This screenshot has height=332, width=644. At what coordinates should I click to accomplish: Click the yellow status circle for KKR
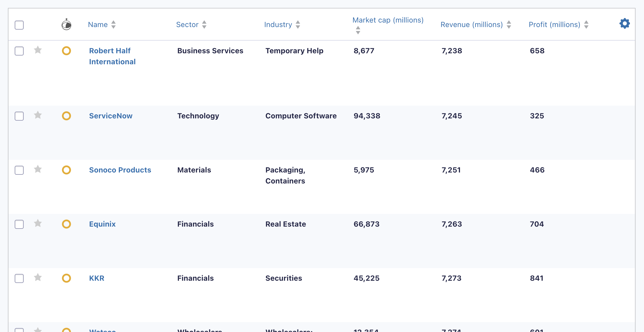coord(66,278)
